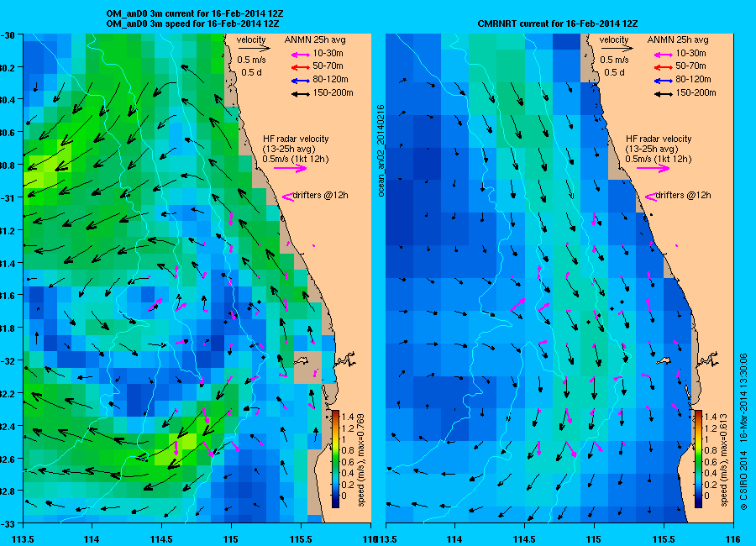Click 'velocity' label in left panel
756x546 pixels.
(x=251, y=40)
